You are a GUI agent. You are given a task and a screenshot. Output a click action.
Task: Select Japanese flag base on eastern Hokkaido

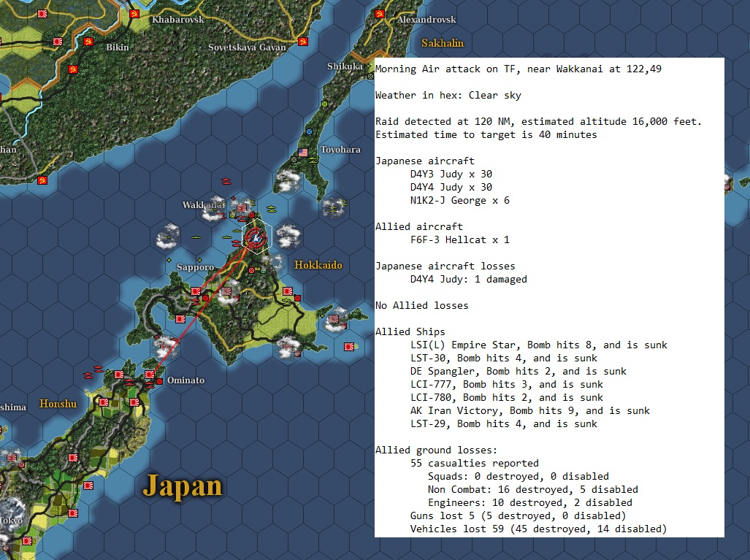click(288, 291)
